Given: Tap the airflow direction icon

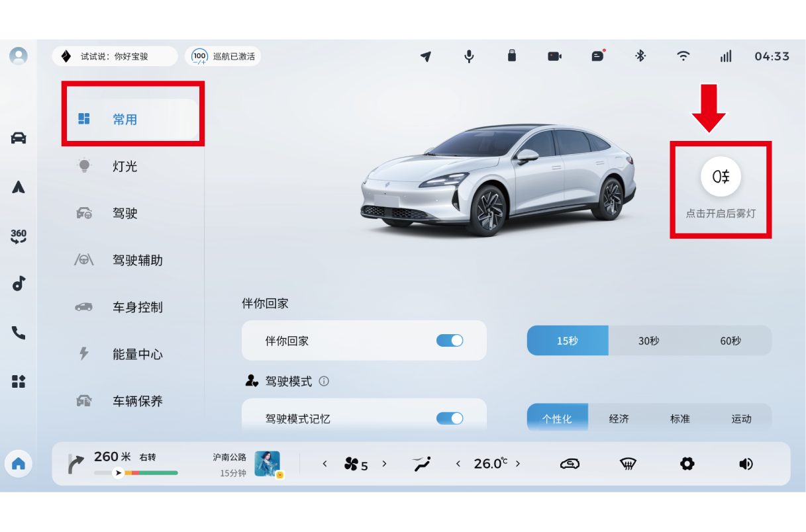Looking at the screenshot, I should [x=421, y=464].
